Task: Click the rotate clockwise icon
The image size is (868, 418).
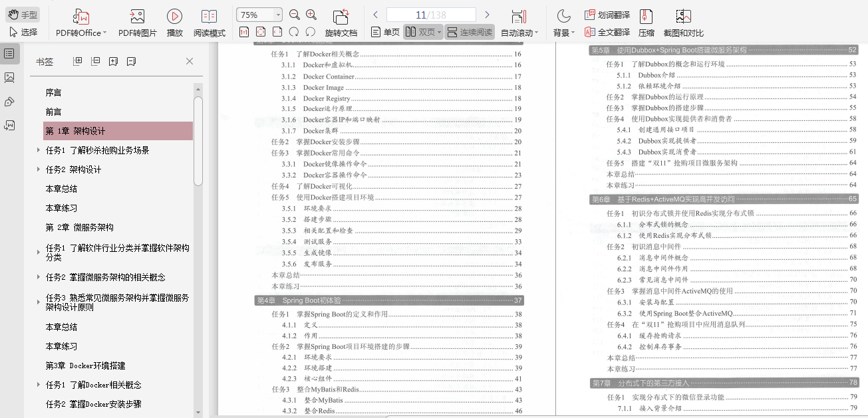Action: (x=294, y=32)
